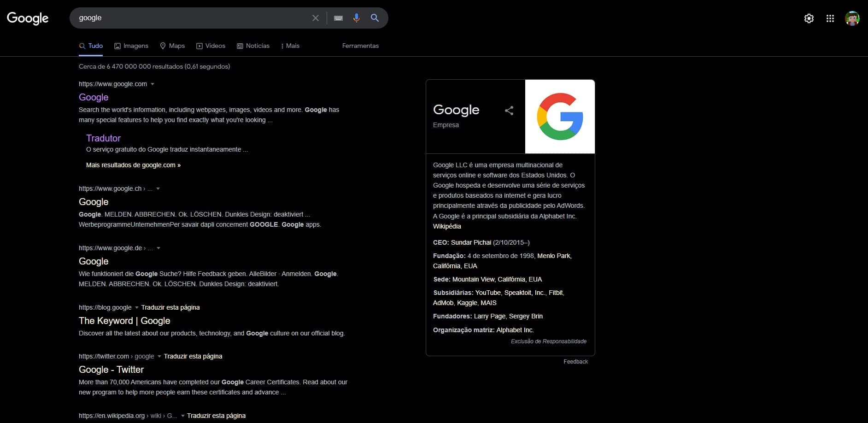Click the Larry Page founder link
The height and width of the screenshot is (423, 868).
(x=490, y=316)
